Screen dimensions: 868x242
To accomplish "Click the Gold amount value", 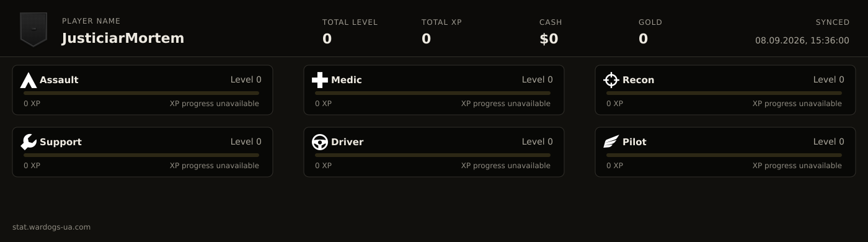I will click(x=643, y=39).
